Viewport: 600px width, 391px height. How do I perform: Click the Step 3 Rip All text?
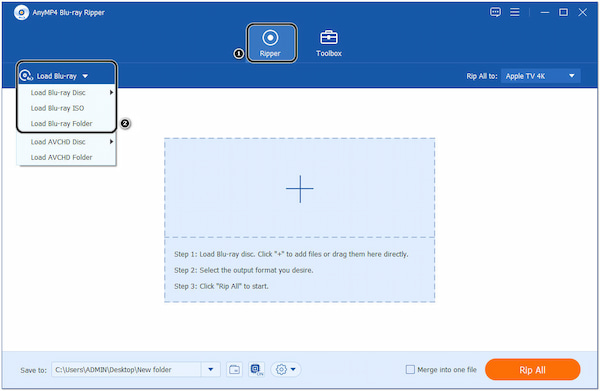tap(221, 286)
